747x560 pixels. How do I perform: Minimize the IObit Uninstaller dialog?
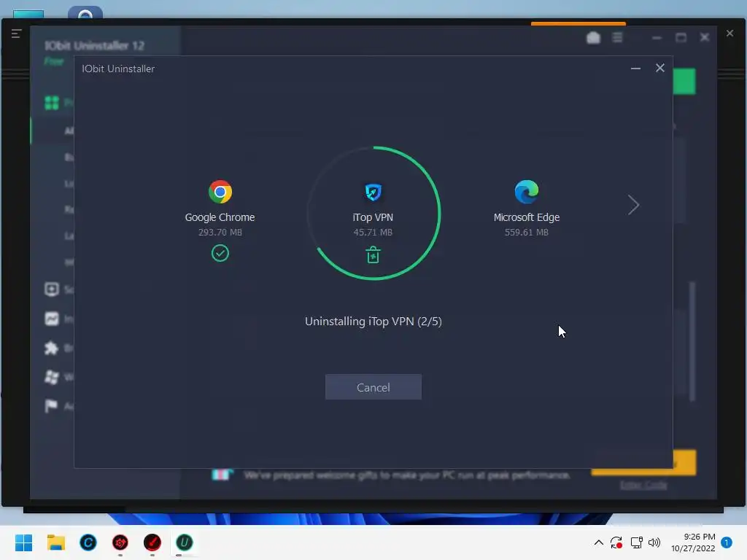[x=635, y=69]
